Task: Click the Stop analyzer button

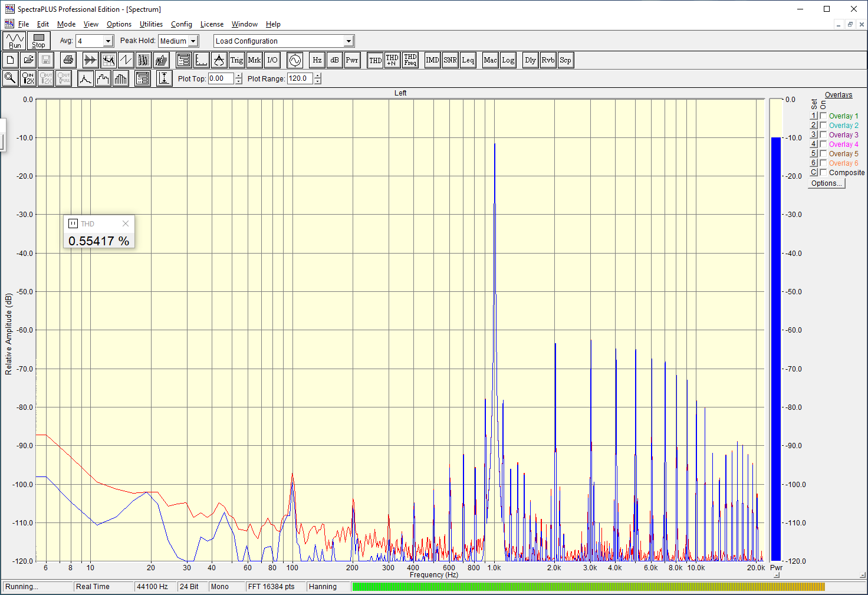Action: pyautogui.click(x=38, y=41)
